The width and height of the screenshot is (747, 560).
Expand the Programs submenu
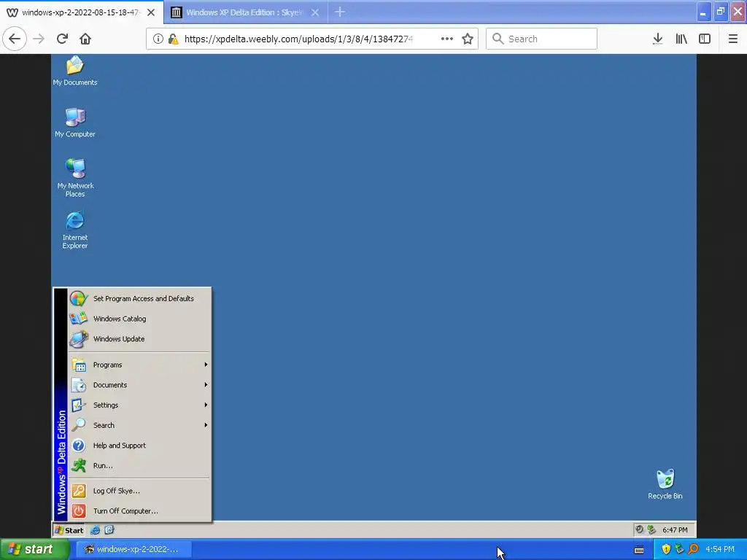139,365
